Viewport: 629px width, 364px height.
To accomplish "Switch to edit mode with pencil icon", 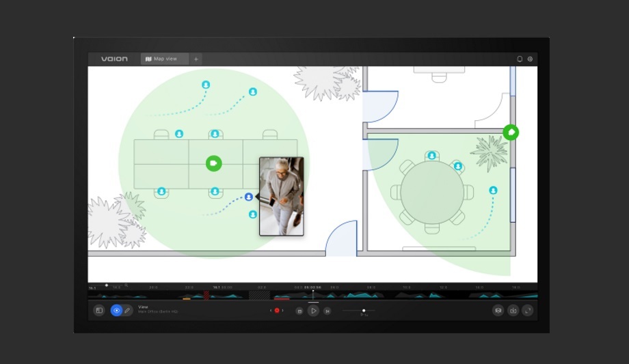I will point(128,310).
